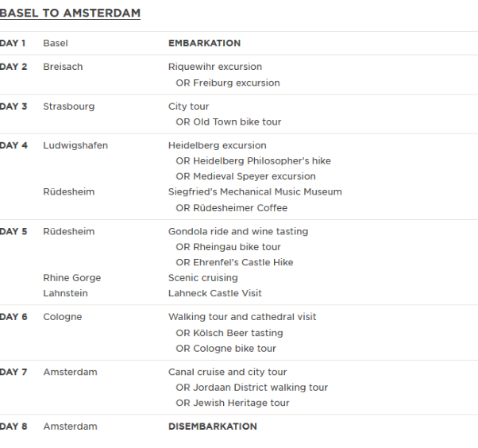Click the Riquewihr excursion entry
The width and height of the screenshot is (478, 448).
tap(214, 67)
